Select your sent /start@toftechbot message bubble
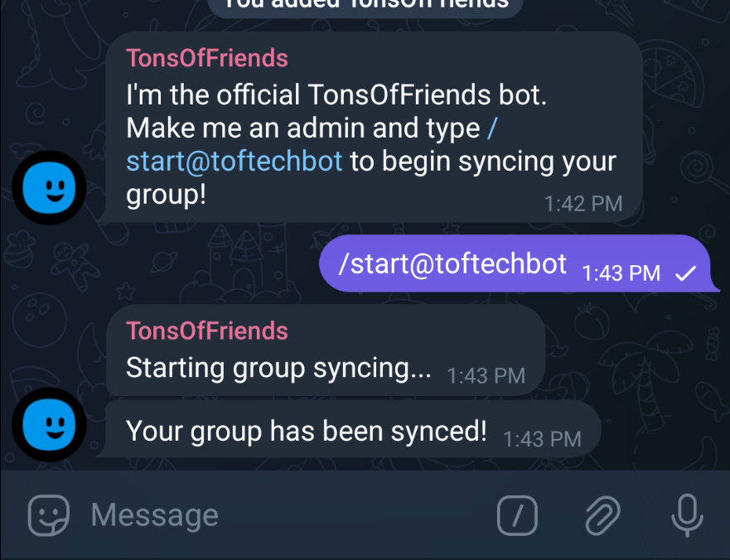 click(x=452, y=264)
